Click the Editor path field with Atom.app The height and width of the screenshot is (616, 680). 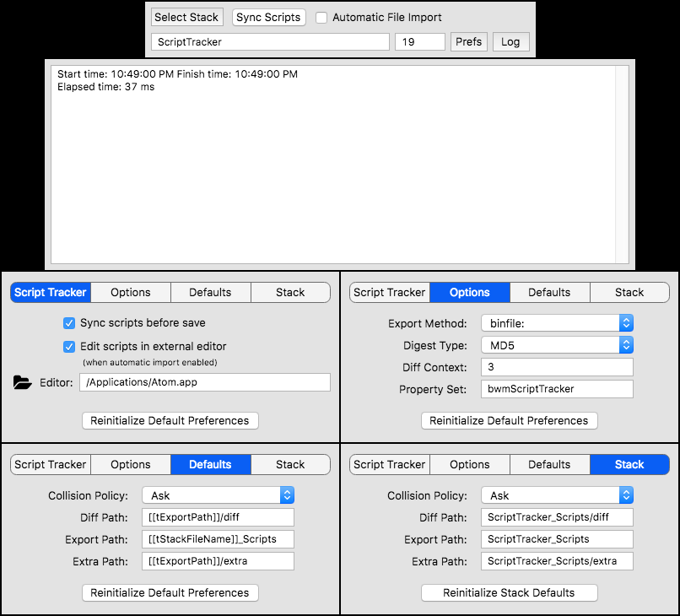205,382
